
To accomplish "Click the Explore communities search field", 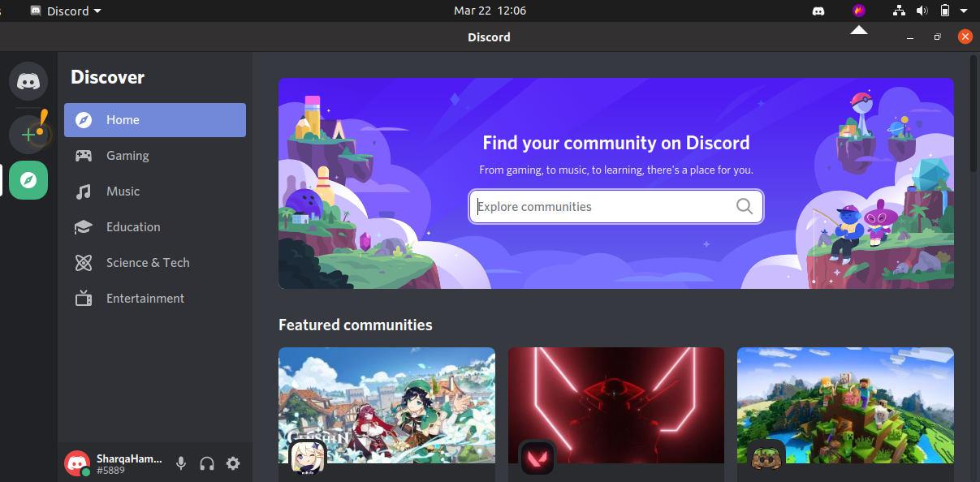I will click(616, 206).
